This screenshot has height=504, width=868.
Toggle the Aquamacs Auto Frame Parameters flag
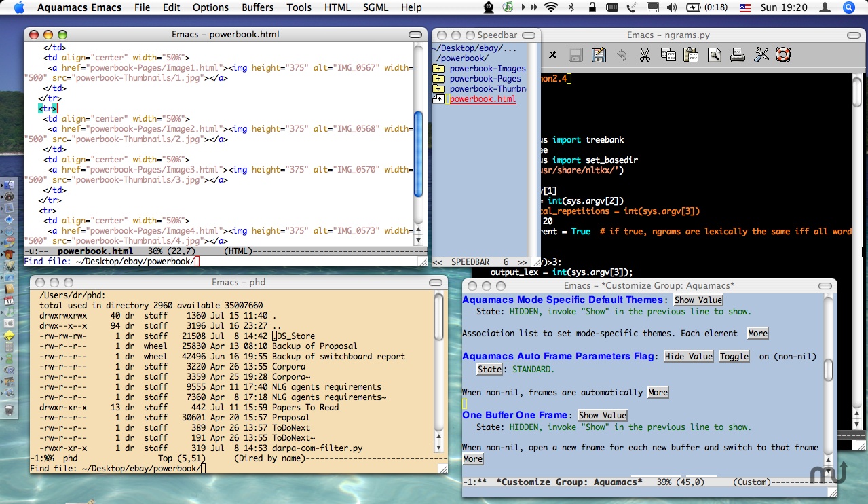[734, 357]
